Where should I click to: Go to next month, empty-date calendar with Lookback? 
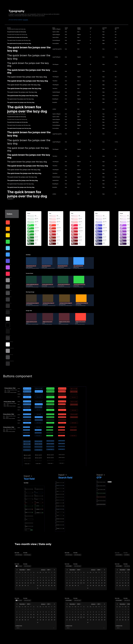click(x=54, y=604)
